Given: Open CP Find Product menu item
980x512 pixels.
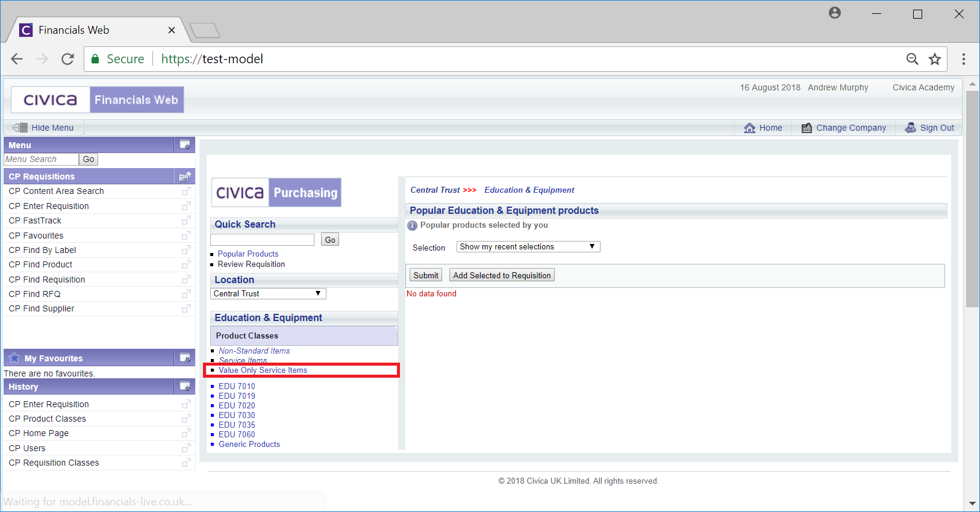Looking at the screenshot, I should 40,264.
